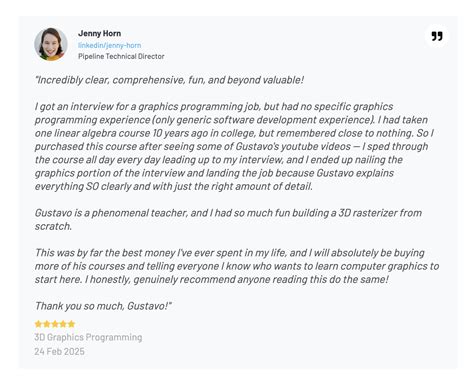Image resolution: width=474 pixels, height=387 pixels.
Task: Click the "Gustavo is a phenomenal teacher" sentence
Action: tap(228, 219)
